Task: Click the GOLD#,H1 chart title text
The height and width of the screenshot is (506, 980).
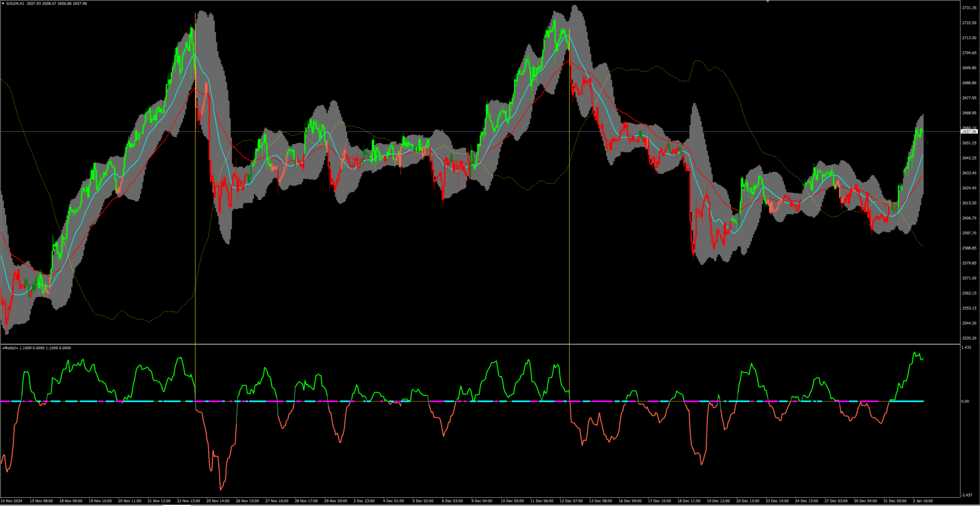Action: click(x=15, y=3)
